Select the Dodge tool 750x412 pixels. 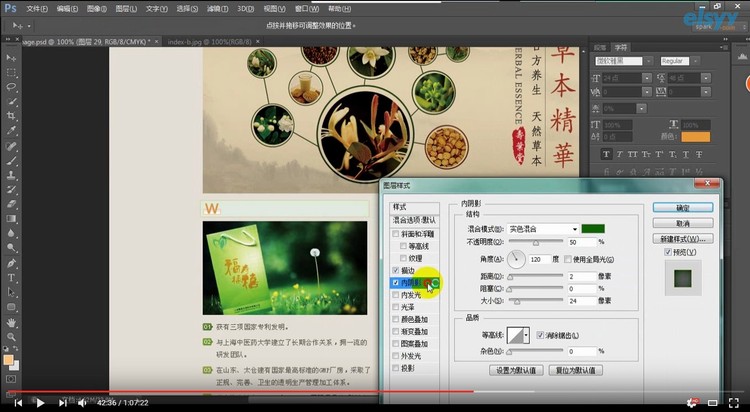11,247
